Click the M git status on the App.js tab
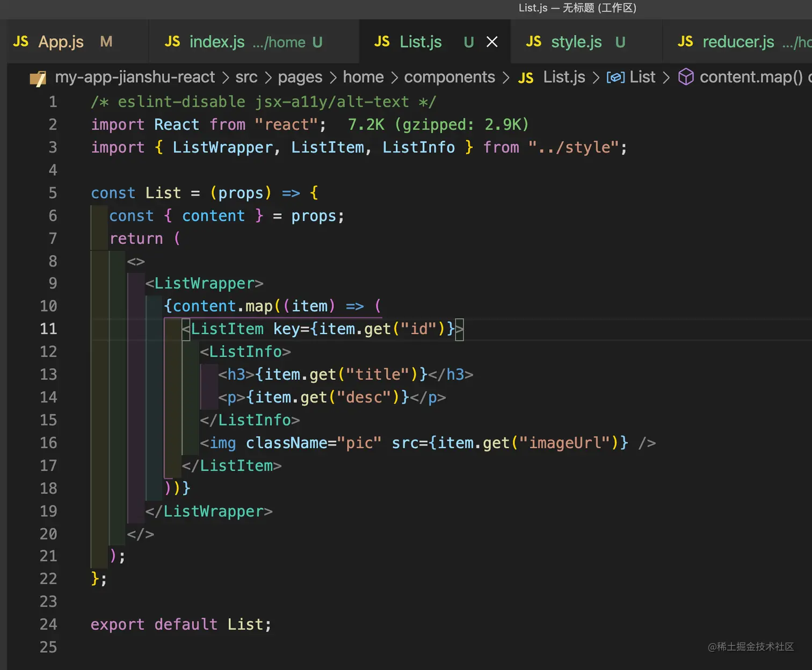Image resolution: width=812 pixels, height=670 pixels. point(106,42)
